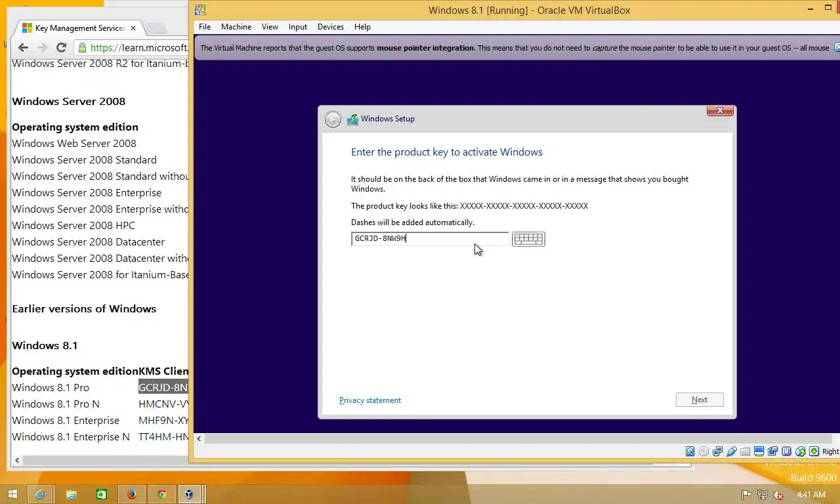Click the Windows Start button

(12, 494)
